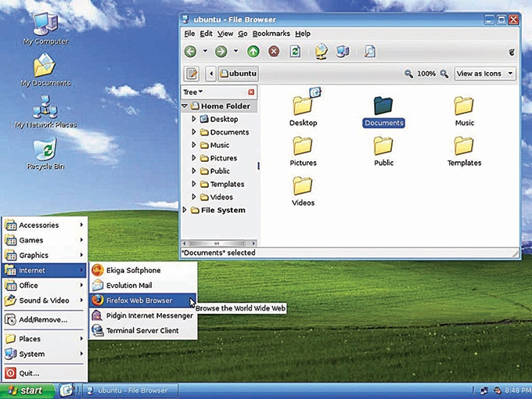Expand the Music tree node
The height and width of the screenshot is (399, 532).
point(194,145)
